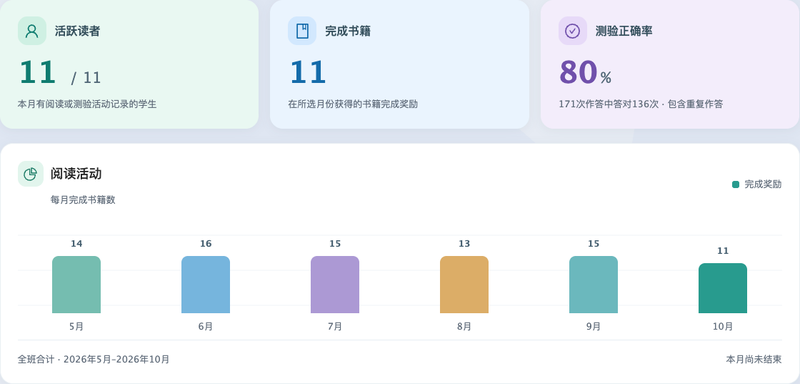Select the 6月 blue bar
Viewport: 800px width, 384px height.
[206, 285]
